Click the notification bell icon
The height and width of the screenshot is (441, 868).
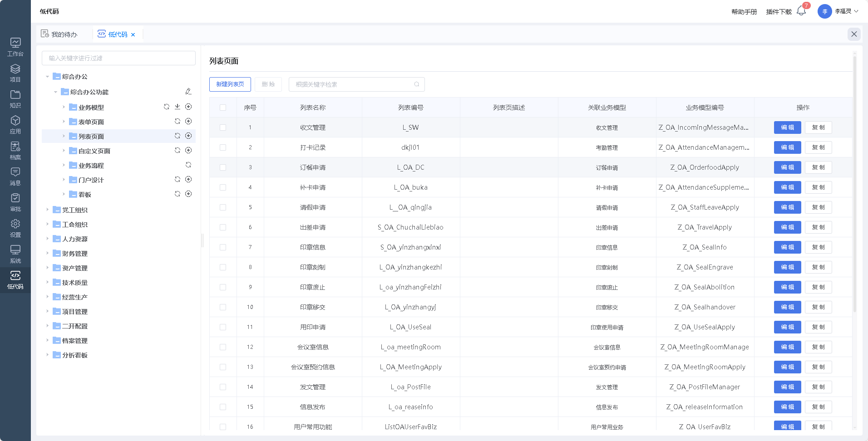tap(801, 11)
